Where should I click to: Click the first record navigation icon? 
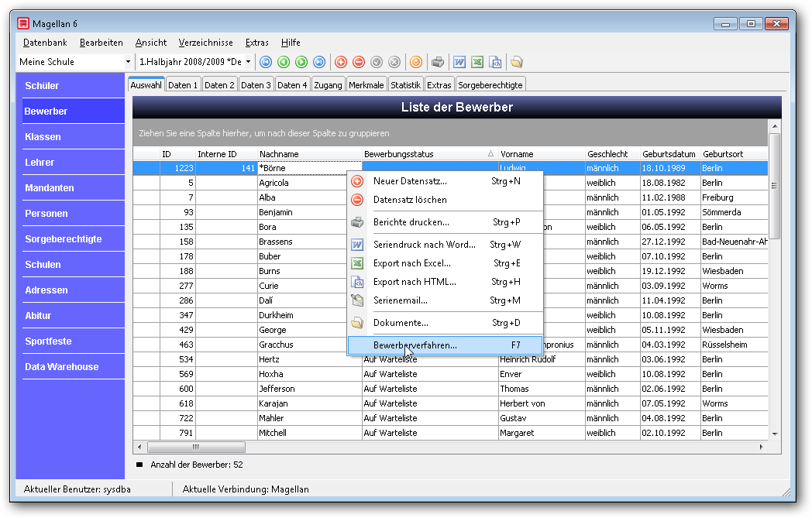pyautogui.click(x=266, y=63)
